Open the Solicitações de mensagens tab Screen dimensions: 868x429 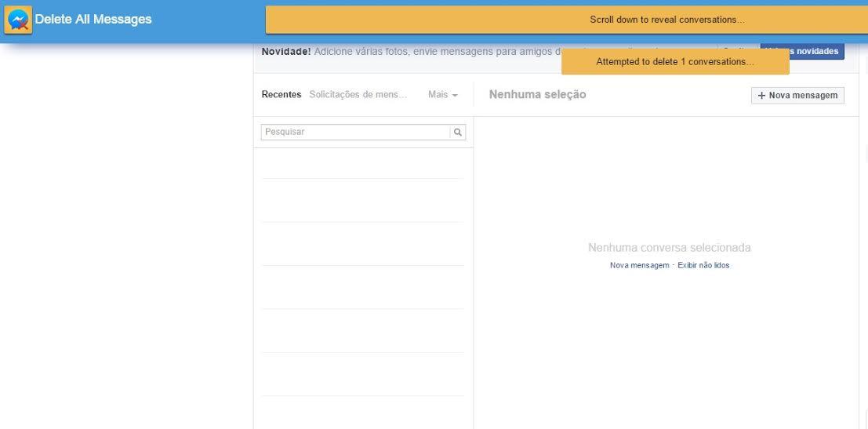click(x=358, y=95)
